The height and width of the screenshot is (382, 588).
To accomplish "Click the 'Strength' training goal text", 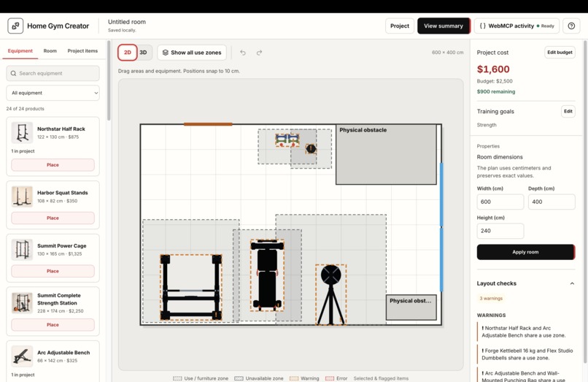I will 487,125.
